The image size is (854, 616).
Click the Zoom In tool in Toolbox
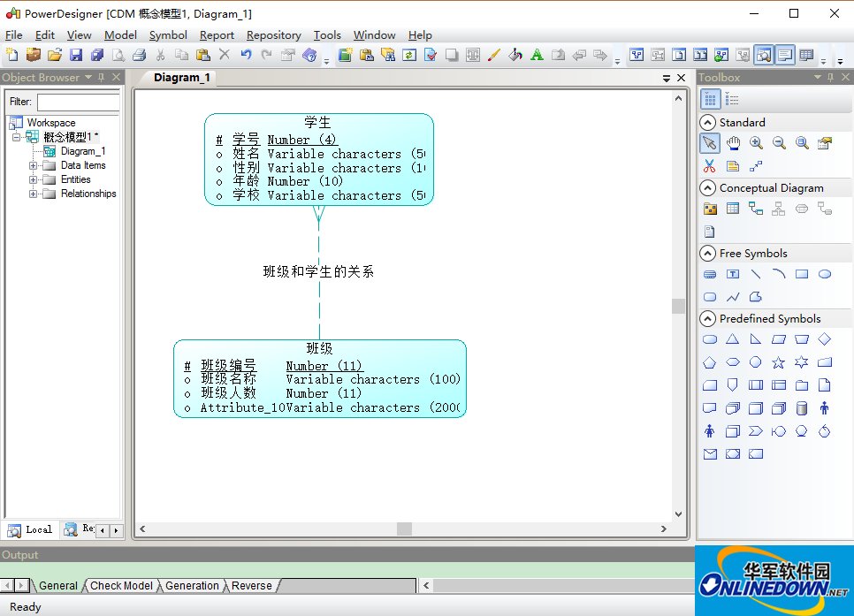tap(756, 143)
